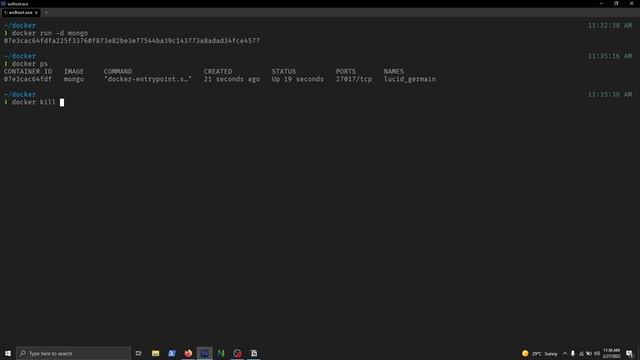Click the 'docker kill' prompt line

33,102
